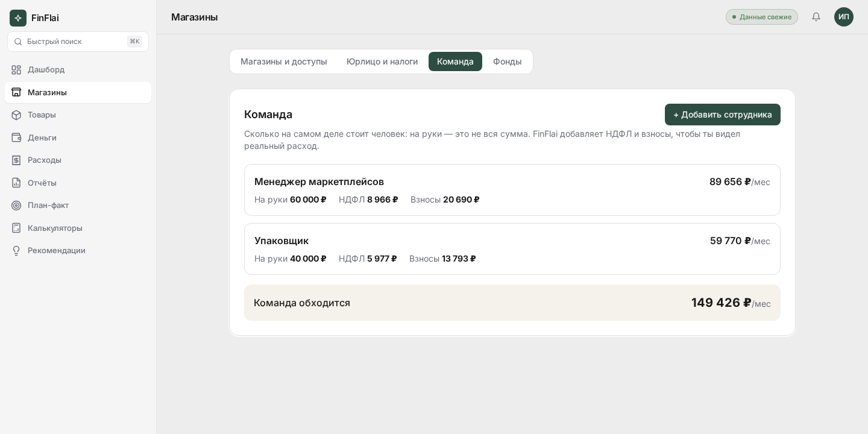Click the Взносы 20 690 ₽ value
This screenshot has height=434, width=868.
[x=445, y=200]
